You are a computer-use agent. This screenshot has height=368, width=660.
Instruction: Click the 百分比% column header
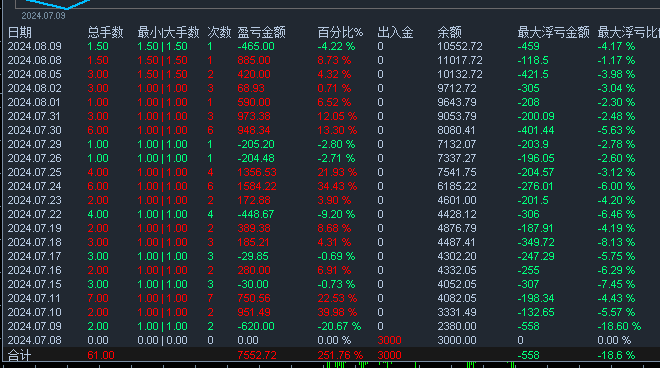(x=340, y=32)
